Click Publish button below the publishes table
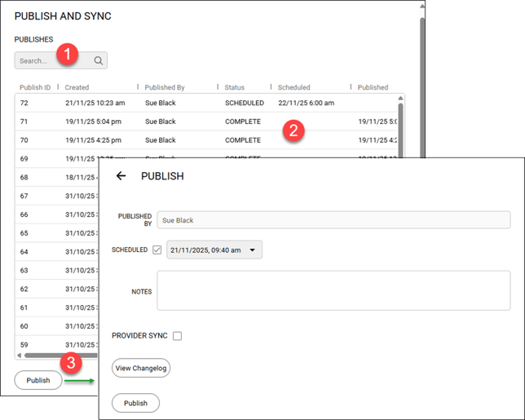 tap(38, 380)
